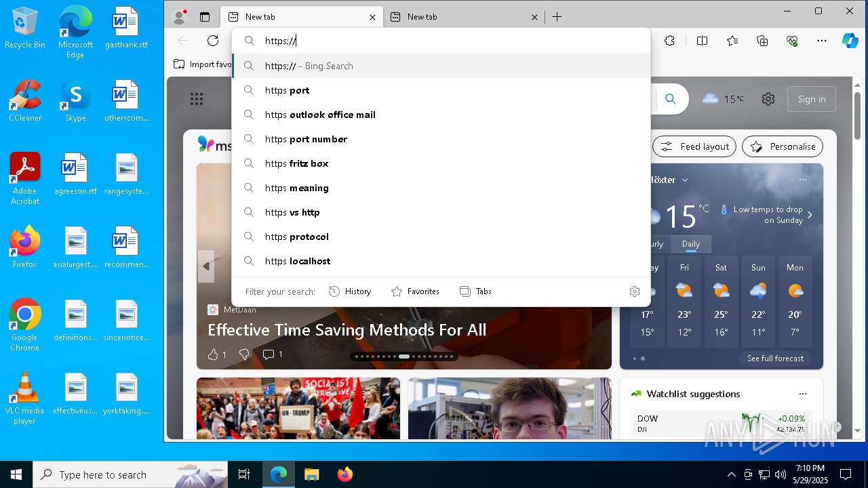The height and width of the screenshot is (488, 868).
Task: Open the search suggestions settings gear
Action: 635,291
